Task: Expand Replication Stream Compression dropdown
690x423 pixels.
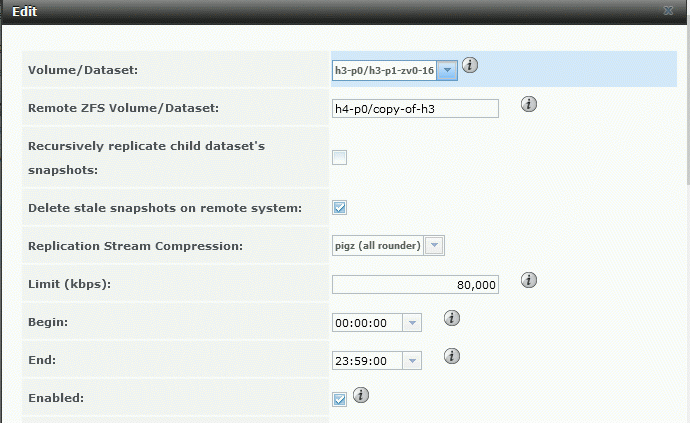Action: coord(435,246)
